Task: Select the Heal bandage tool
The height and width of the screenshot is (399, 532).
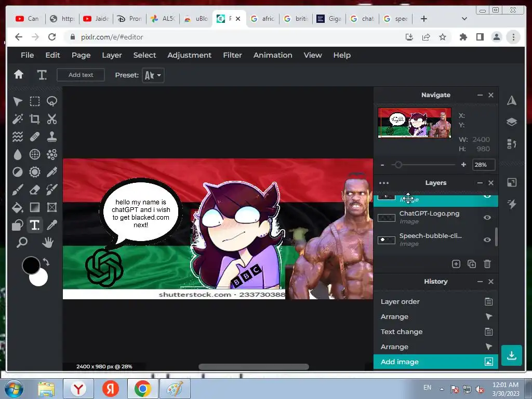Action: (35, 137)
